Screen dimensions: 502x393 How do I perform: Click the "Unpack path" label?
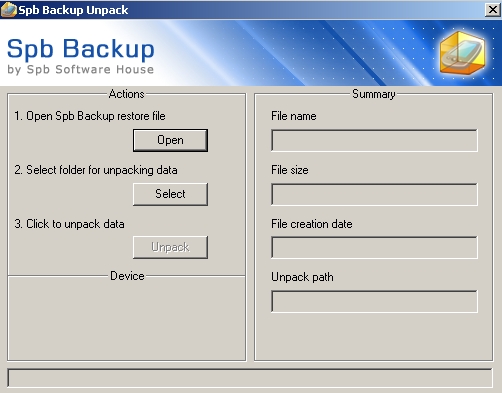point(302,277)
